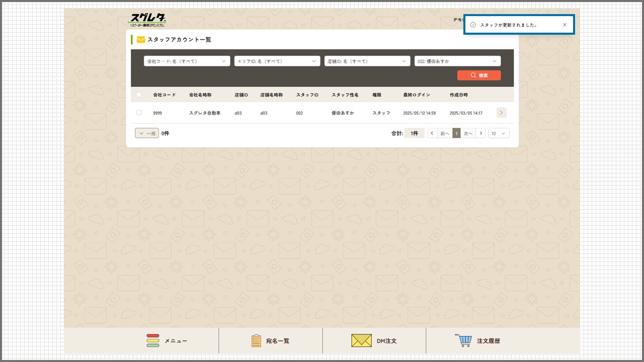Close the staff updated notification
The width and height of the screenshot is (644, 362).
tap(565, 25)
